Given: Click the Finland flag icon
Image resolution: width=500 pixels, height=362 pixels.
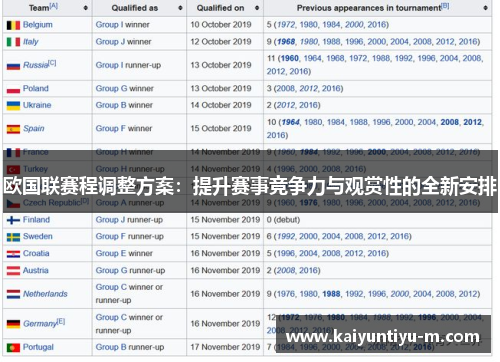Looking at the screenshot, I should tap(13, 220).
